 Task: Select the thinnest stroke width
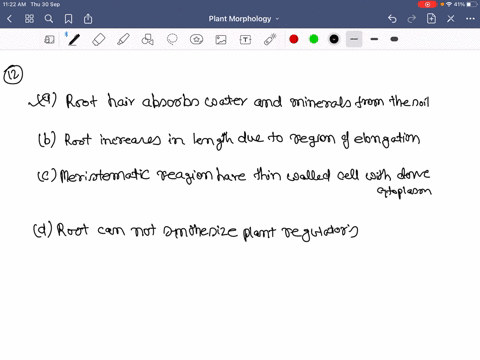(354, 39)
